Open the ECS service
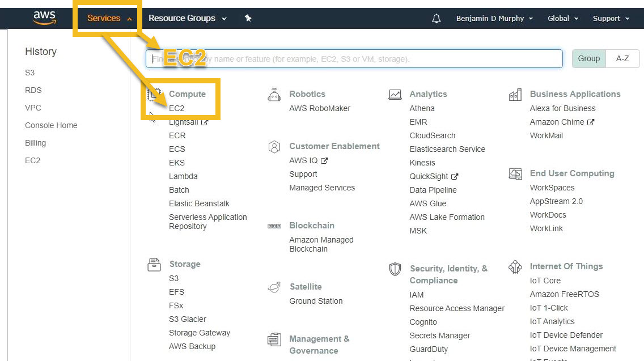 (177, 149)
